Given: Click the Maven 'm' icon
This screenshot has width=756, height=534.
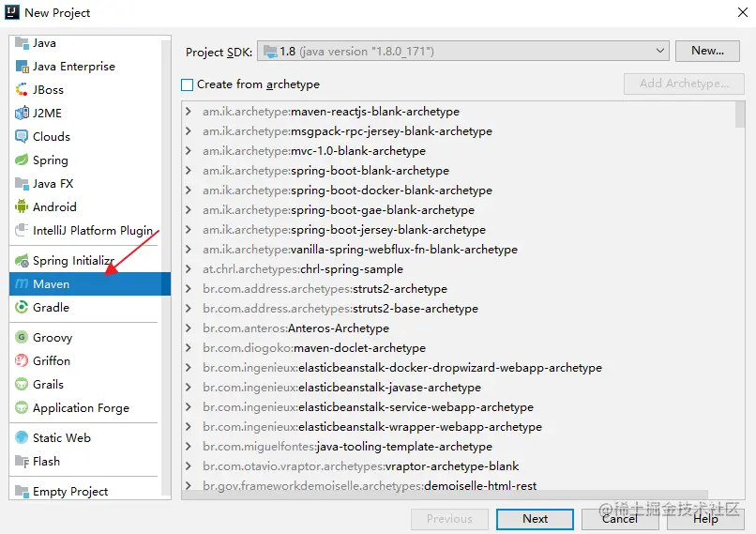Looking at the screenshot, I should pyautogui.click(x=22, y=283).
